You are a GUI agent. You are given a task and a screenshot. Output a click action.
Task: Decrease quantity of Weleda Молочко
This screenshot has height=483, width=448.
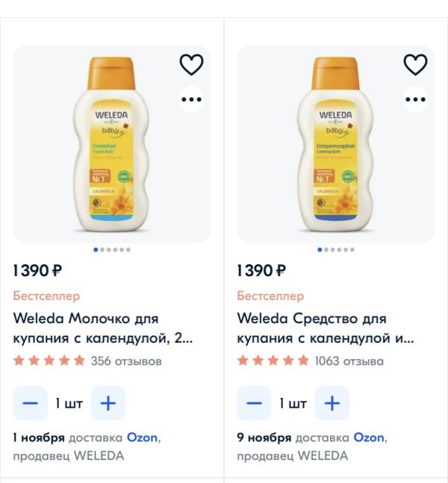click(x=31, y=403)
